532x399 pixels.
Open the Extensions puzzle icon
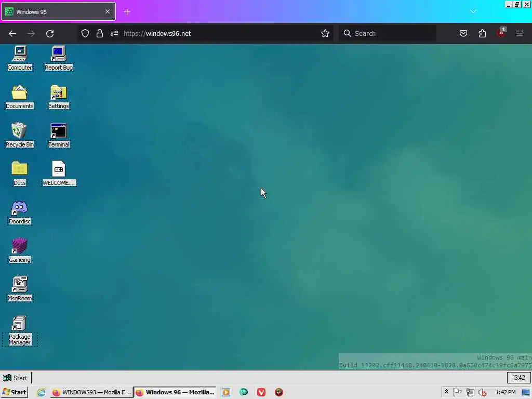[482, 33]
